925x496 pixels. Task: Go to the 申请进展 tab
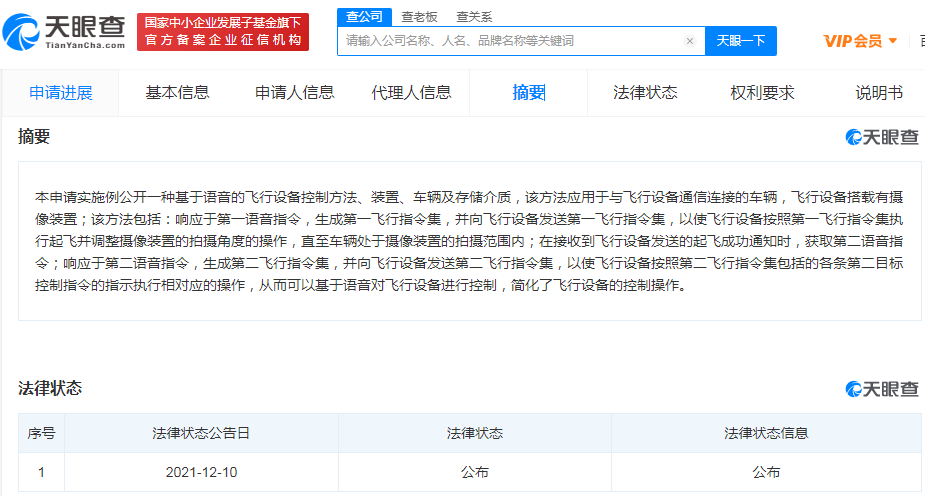[x=61, y=93]
